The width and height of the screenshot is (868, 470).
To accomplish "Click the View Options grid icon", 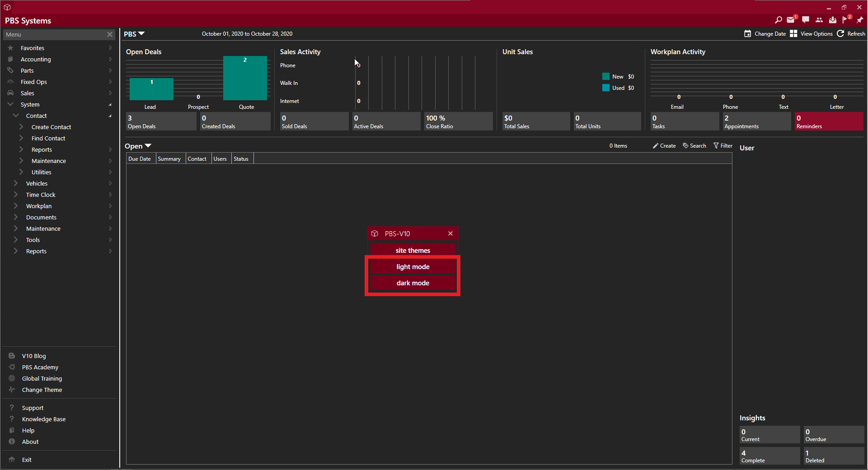I will pyautogui.click(x=793, y=34).
